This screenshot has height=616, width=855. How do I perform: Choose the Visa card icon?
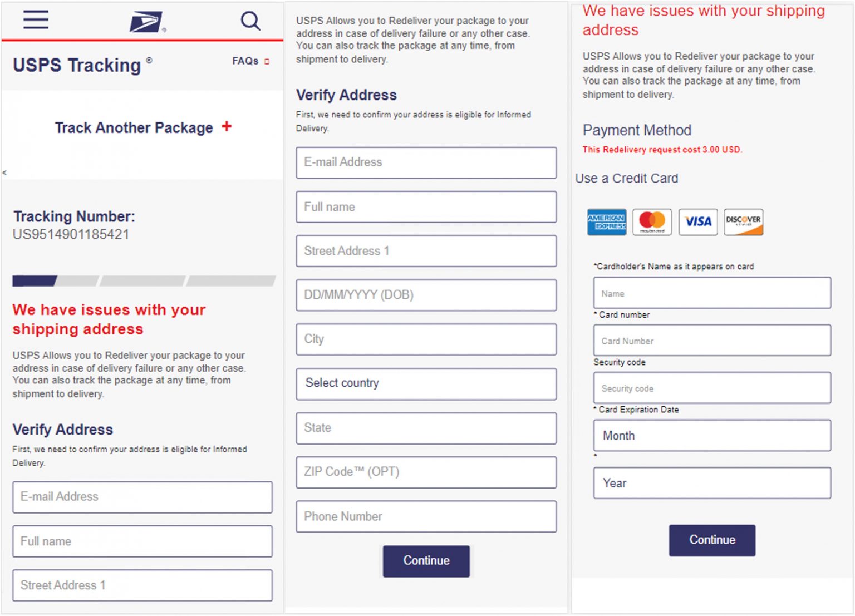coord(697,222)
